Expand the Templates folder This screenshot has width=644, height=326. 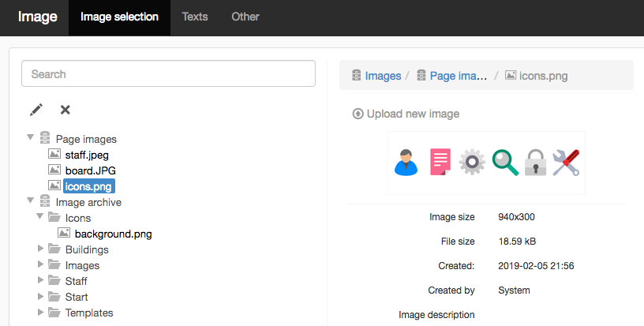pyautogui.click(x=40, y=312)
